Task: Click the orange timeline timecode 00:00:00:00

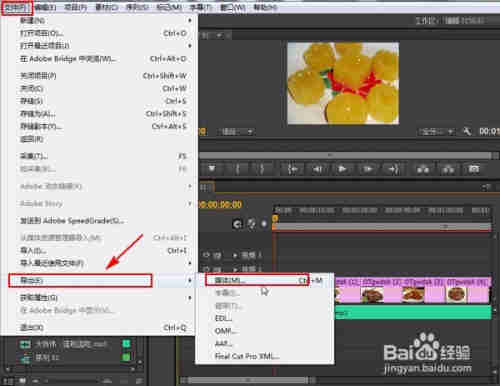Action: point(220,205)
